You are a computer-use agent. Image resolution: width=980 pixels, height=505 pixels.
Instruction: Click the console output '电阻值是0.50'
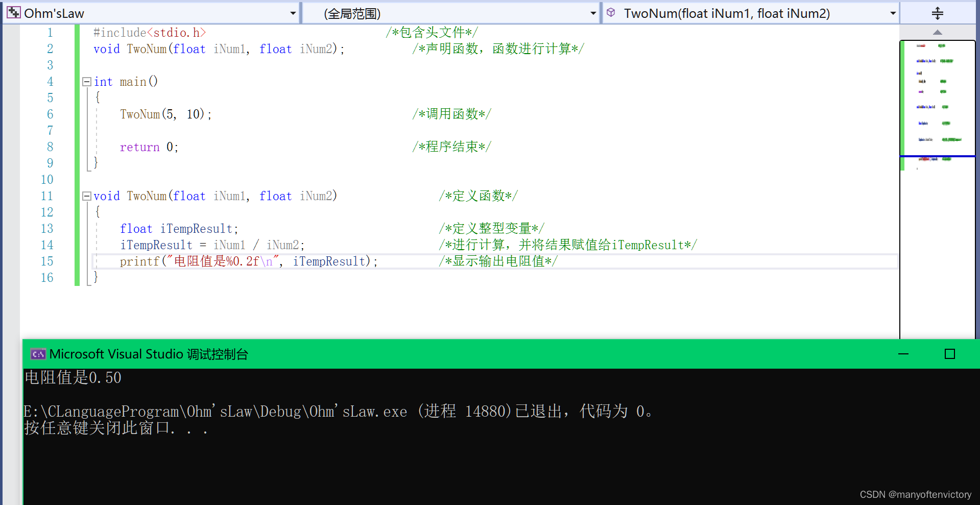[x=73, y=378]
